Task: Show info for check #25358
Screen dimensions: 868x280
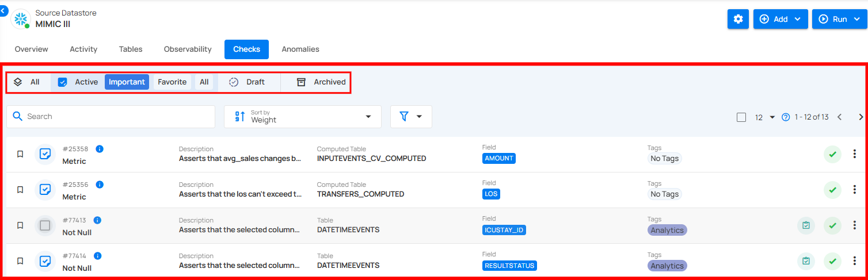Action: point(100,149)
